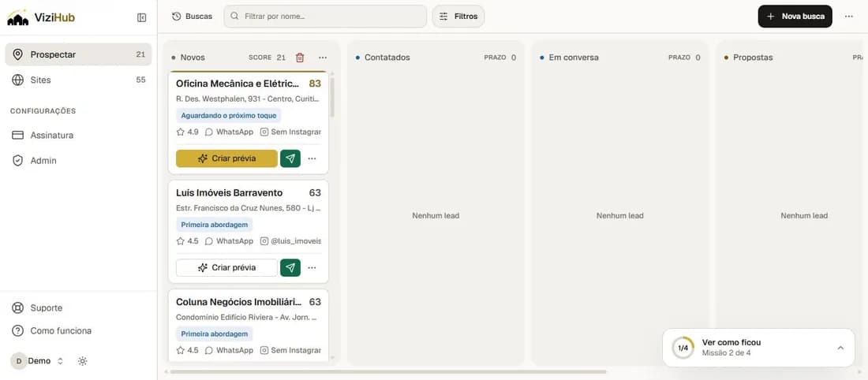
Task: Click Primeira abordagem tag on Coluna Negócios card
Action: pos(214,334)
